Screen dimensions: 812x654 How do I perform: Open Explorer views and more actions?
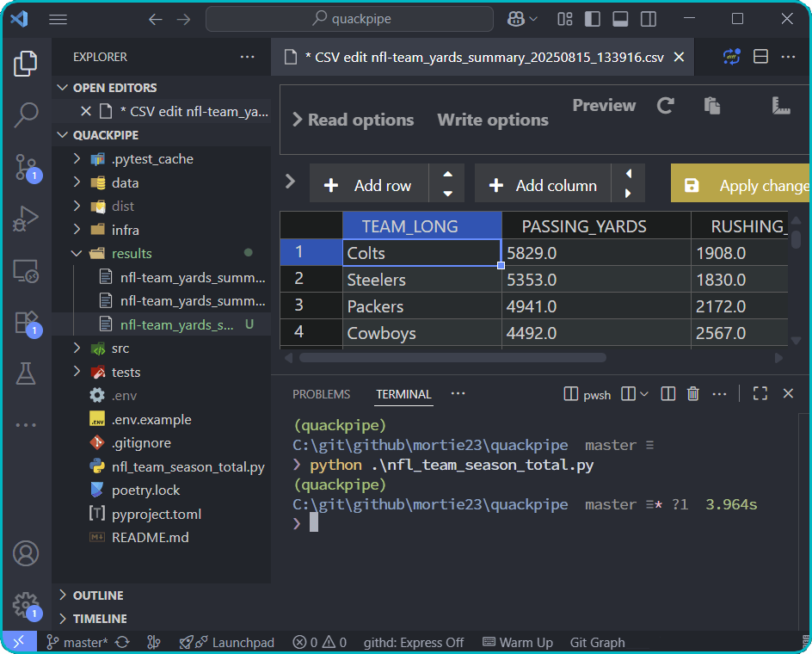pyautogui.click(x=247, y=57)
